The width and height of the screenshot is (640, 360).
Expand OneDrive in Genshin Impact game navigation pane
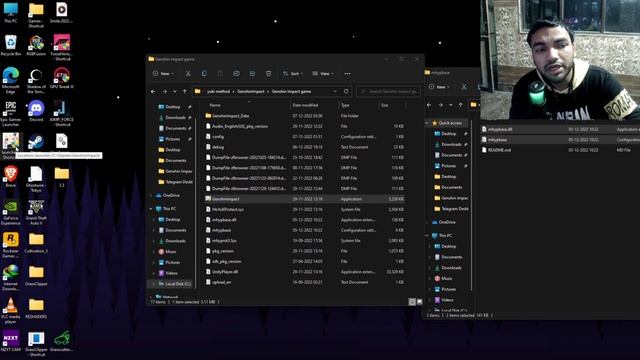(x=151, y=196)
